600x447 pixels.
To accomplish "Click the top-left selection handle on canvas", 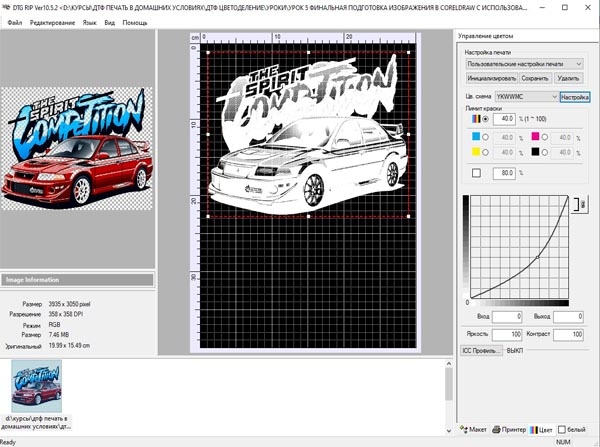I will pyautogui.click(x=208, y=52).
